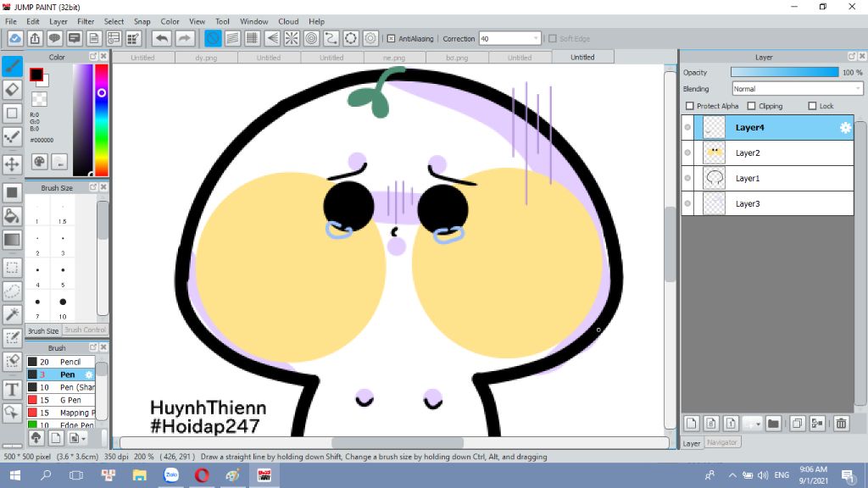Add a new 8-bit layer
Image resolution: width=868 pixels, height=488 pixels.
point(711,424)
